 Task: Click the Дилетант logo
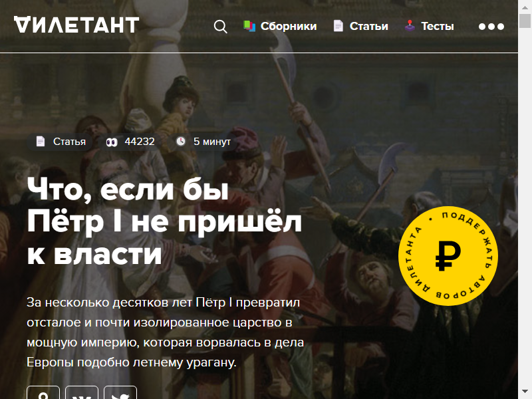76,25
